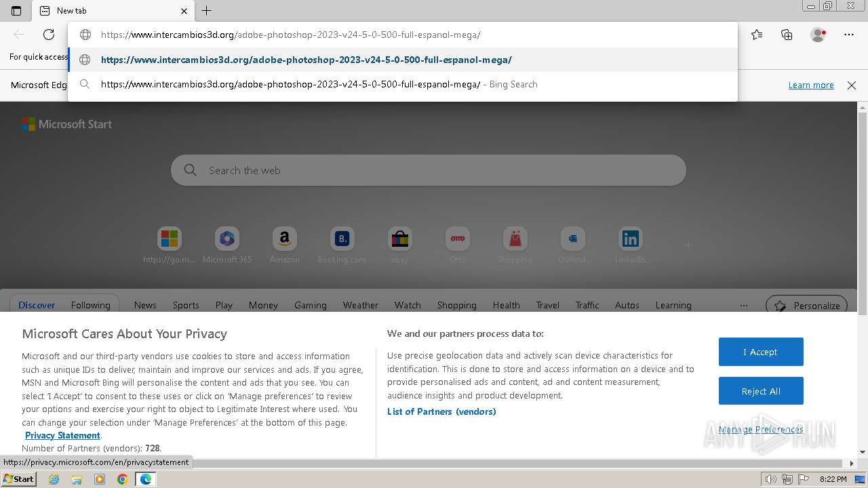
Task: Open the LinkedIn quick link
Action: pyautogui.click(x=630, y=245)
